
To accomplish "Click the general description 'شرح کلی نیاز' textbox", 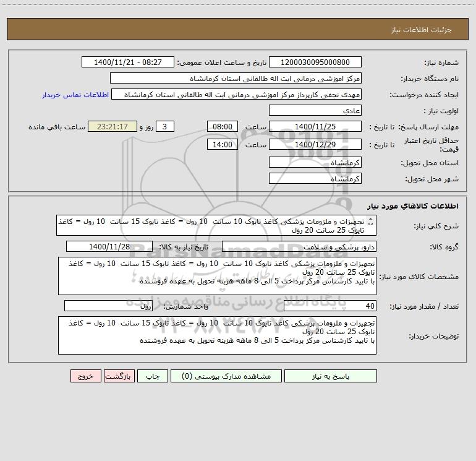I will pos(216,225).
